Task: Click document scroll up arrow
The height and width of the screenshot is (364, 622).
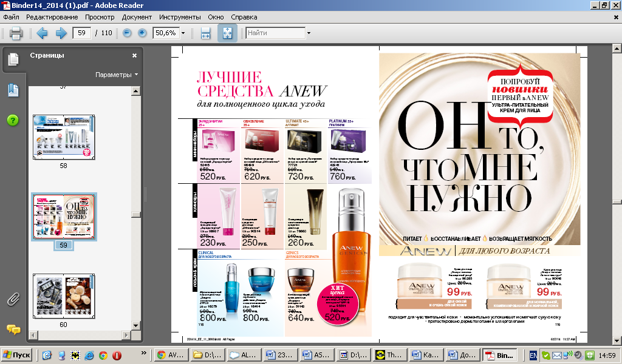Action: pyautogui.click(x=617, y=49)
